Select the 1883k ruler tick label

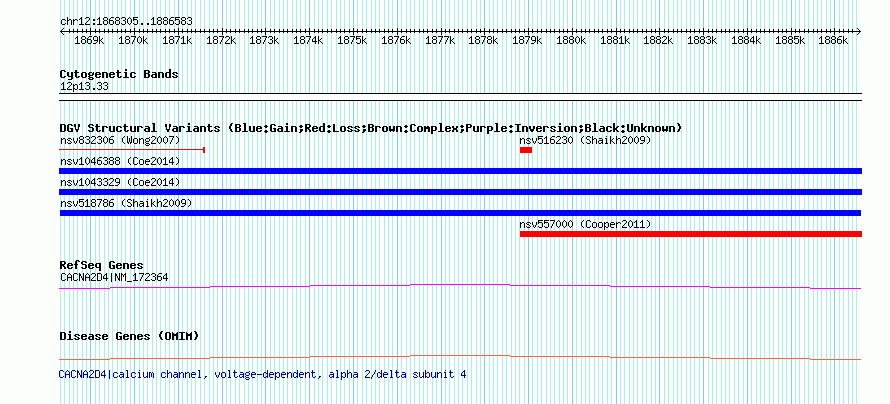tap(702, 41)
